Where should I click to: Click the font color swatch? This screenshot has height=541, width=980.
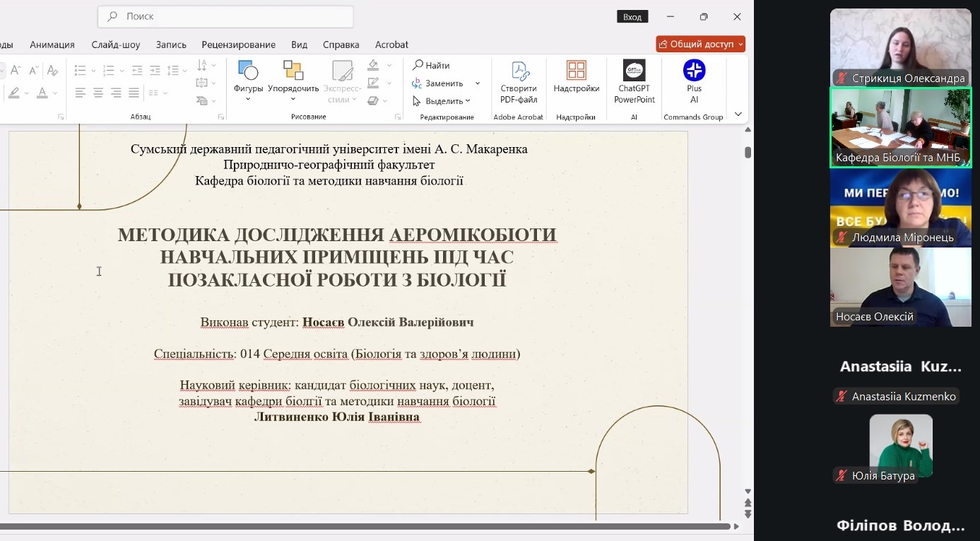(x=42, y=93)
